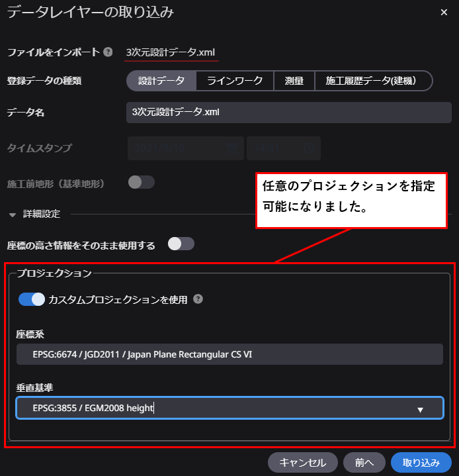
Task: Open 座標系 EPSG:6674 combo box
Action: click(x=230, y=354)
